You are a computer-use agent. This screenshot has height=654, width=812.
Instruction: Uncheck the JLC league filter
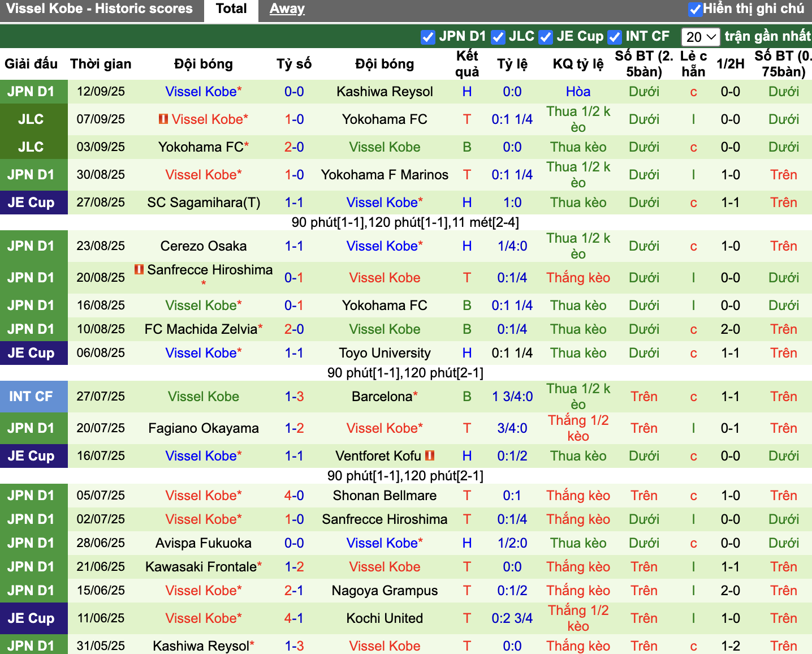[498, 37]
